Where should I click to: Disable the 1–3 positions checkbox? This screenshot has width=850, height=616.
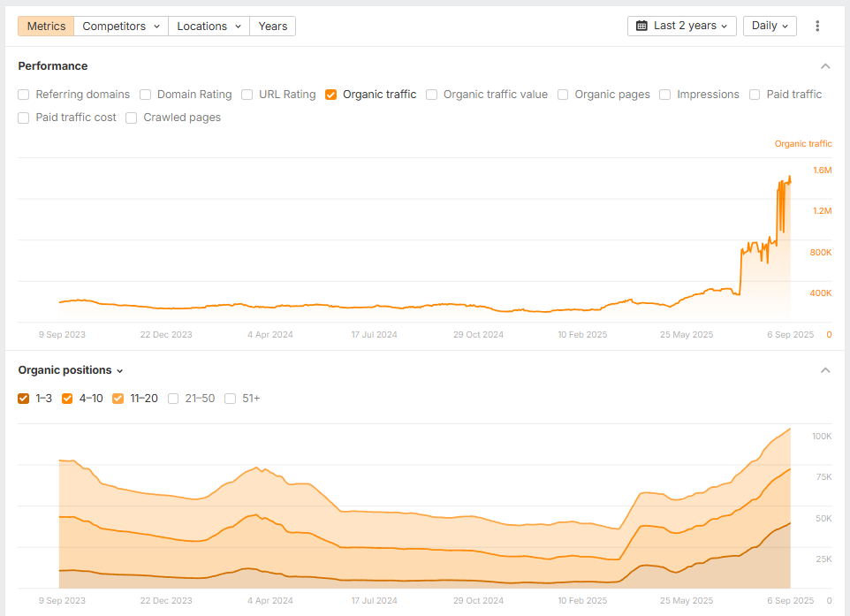coord(24,399)
